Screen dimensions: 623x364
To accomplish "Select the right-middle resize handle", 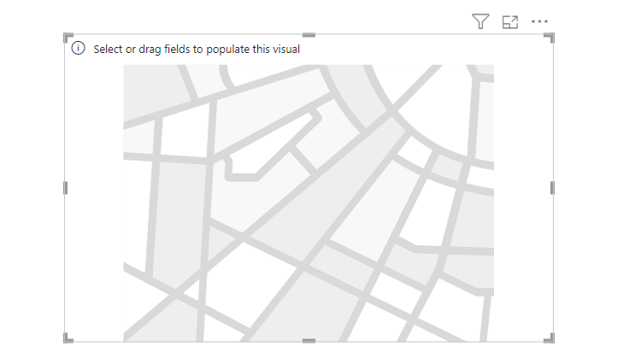I will (x=552, y=188).
